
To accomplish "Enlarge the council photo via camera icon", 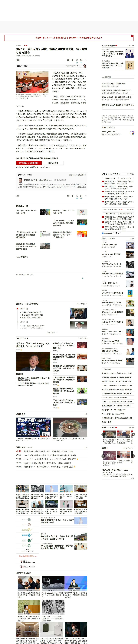I will 28,98.
